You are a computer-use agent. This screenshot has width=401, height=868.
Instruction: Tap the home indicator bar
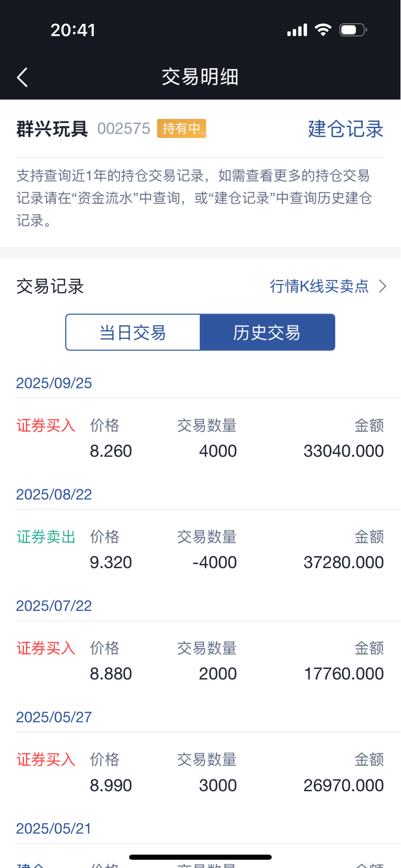200,857
